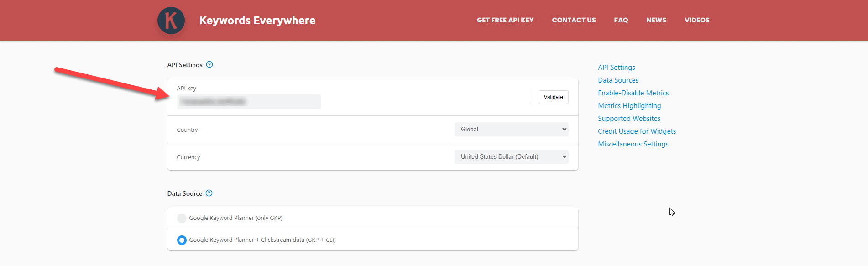Jump to Miscellaneous Settings link
This screenshot has height=266, width=868.
(x=633, y=144)
